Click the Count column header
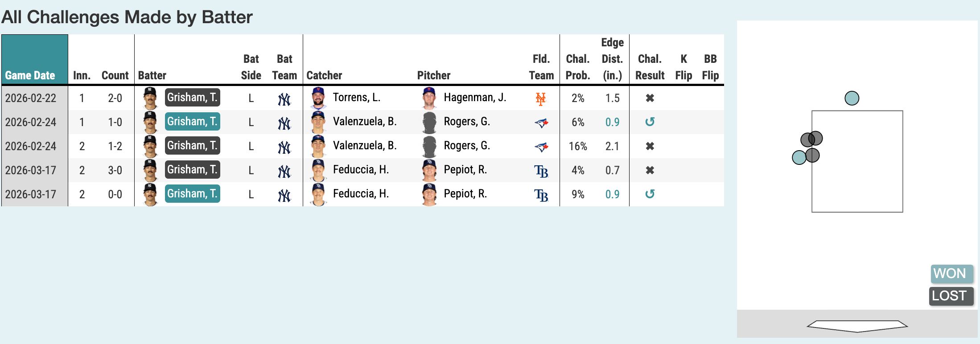 point(115,75)
